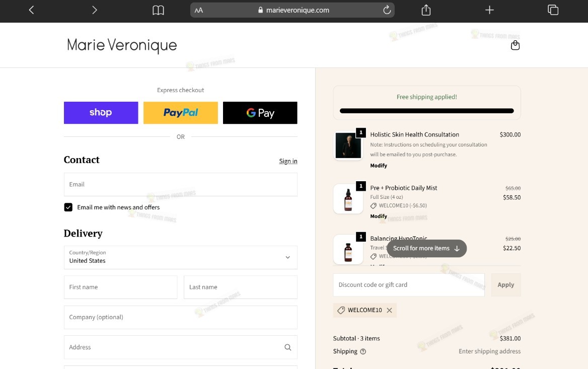Click the '$381.00' subtotal amount
588x369 pixels.
pyautogui.click(x=510, y=338)
